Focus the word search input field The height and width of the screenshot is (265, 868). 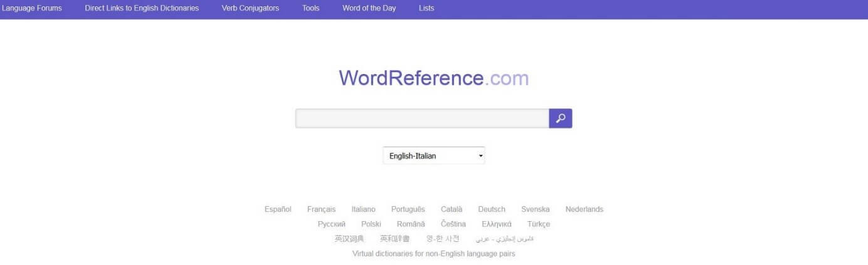(422, 118)
